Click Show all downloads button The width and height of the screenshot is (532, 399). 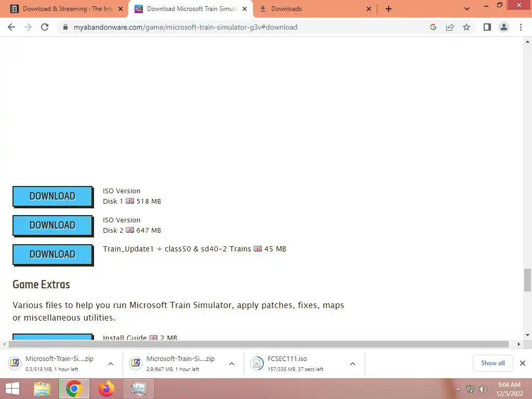493,363
